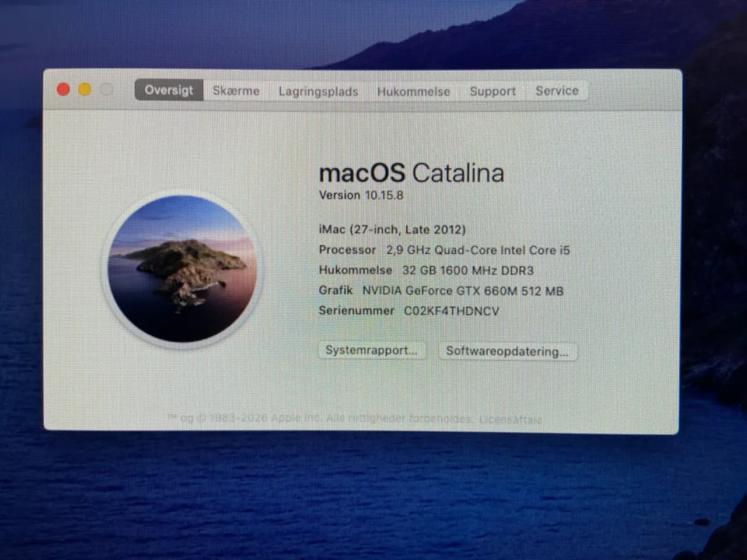Click the Serienummer label
Screen dimensions: 747x560
pos(357,311)
